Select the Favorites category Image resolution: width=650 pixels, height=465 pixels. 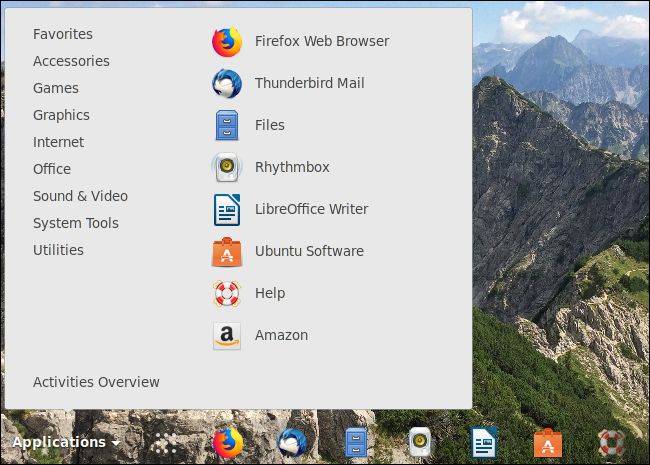tap(63, 34)
